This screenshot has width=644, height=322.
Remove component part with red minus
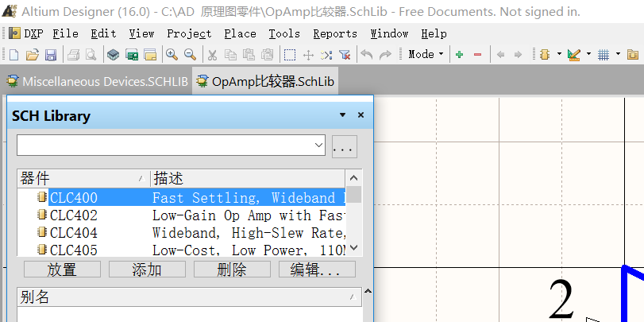click(x=478, y=55)
